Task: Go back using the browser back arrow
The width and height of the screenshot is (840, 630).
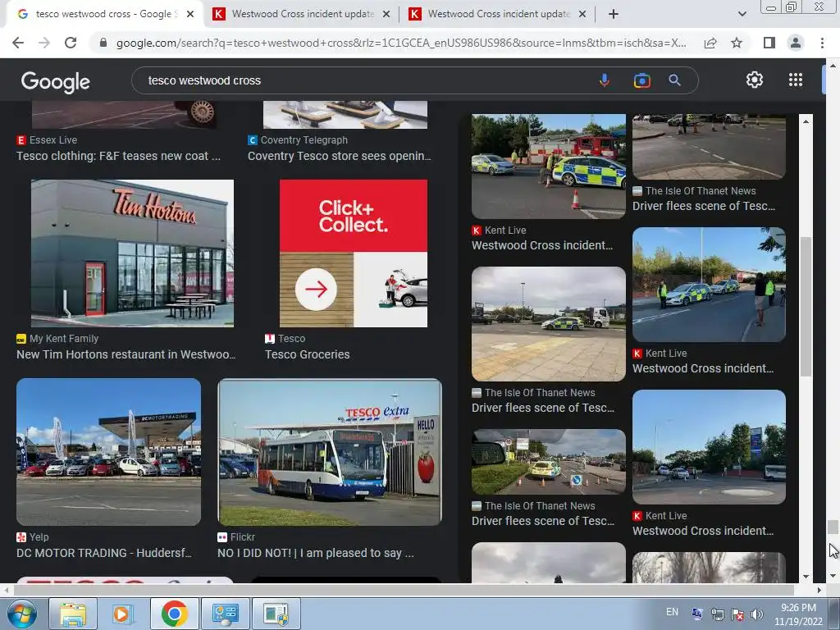Action: tap(18, 43)
